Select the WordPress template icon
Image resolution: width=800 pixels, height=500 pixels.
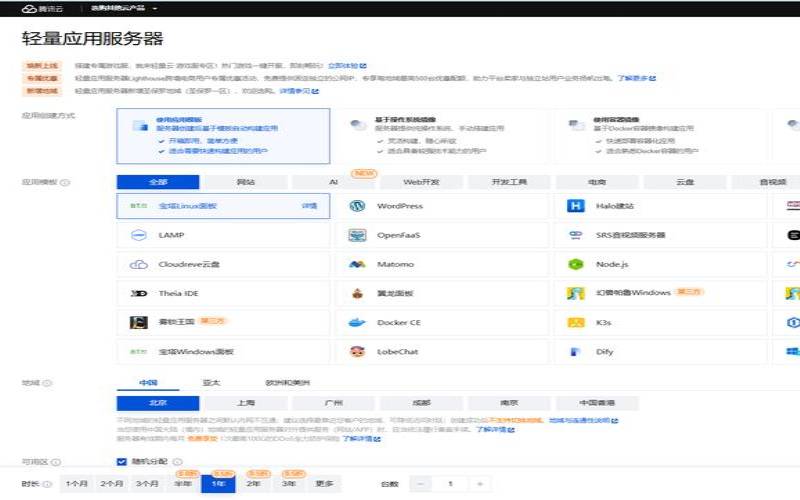[356, 206]
